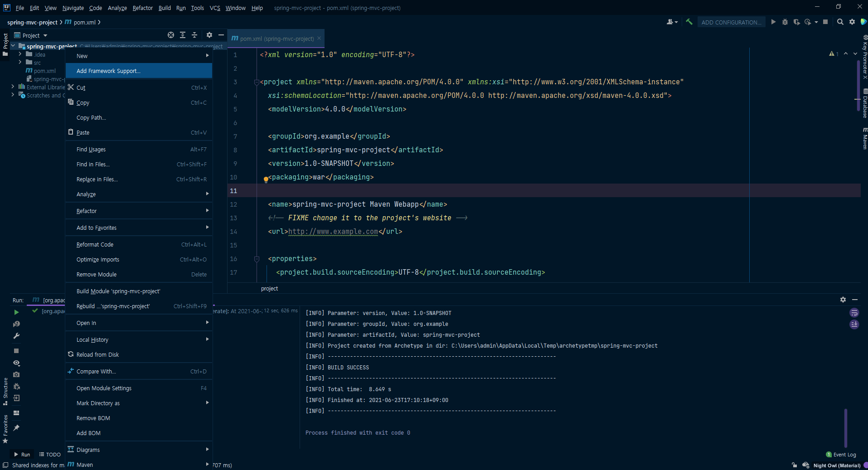The image size is (868, 470).
Task: Open Project panel options gear
Action: (x=209, y=35)
